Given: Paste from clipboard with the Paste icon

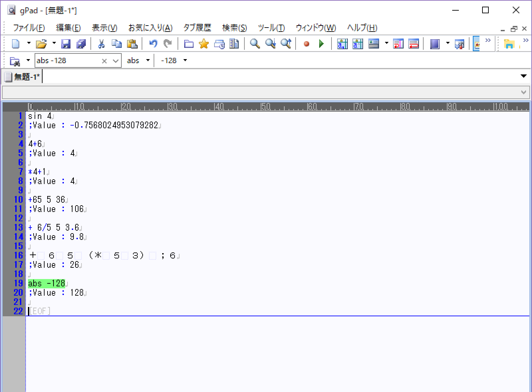Looking at the screenshot, I should (132, 44).
